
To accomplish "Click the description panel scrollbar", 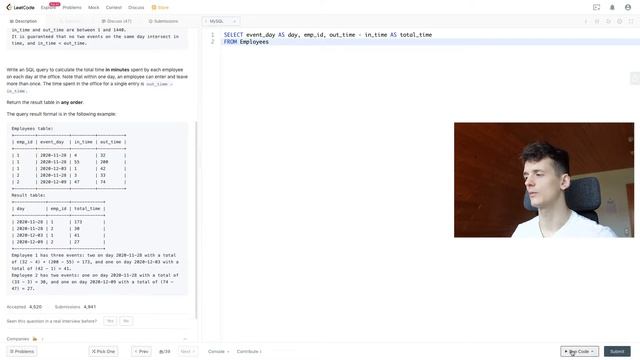I will pos(197,220).
